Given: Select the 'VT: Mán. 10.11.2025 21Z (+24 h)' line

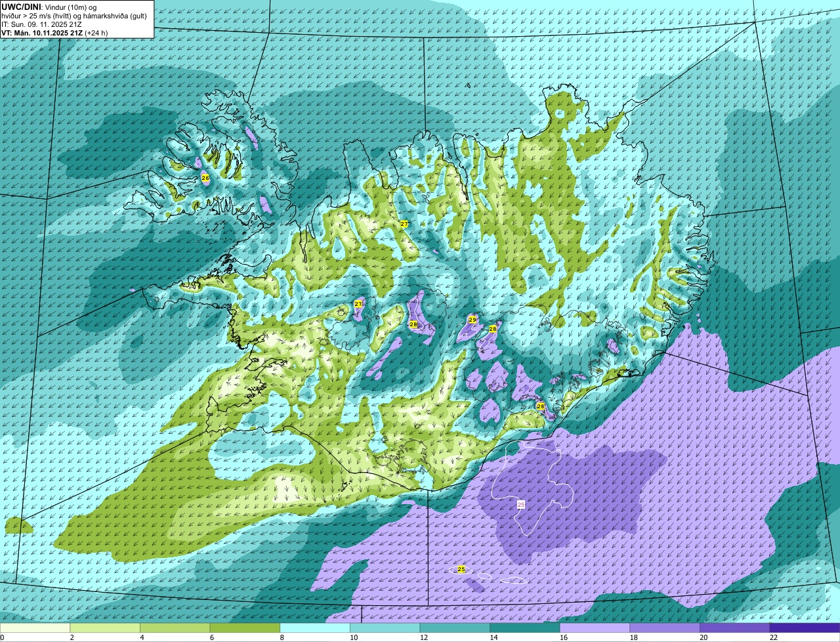Looking at the screenshot, I should click(54, 33).
